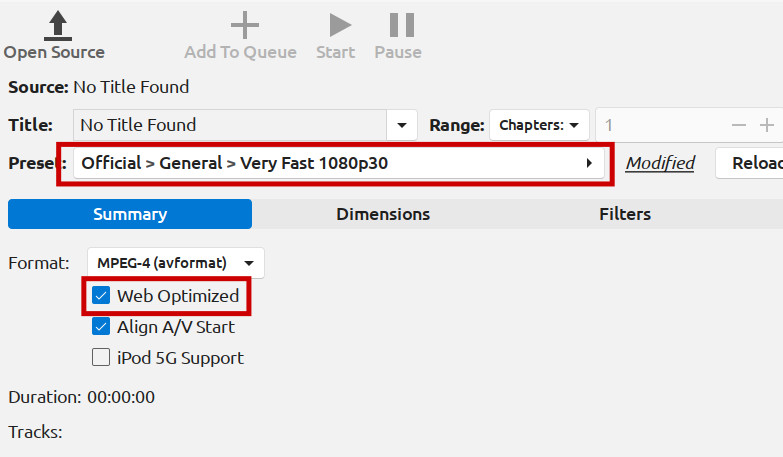The width and height of the screenshot is (783, 457).
Task: Click the Modified preset link
Action: coord(660,163)
